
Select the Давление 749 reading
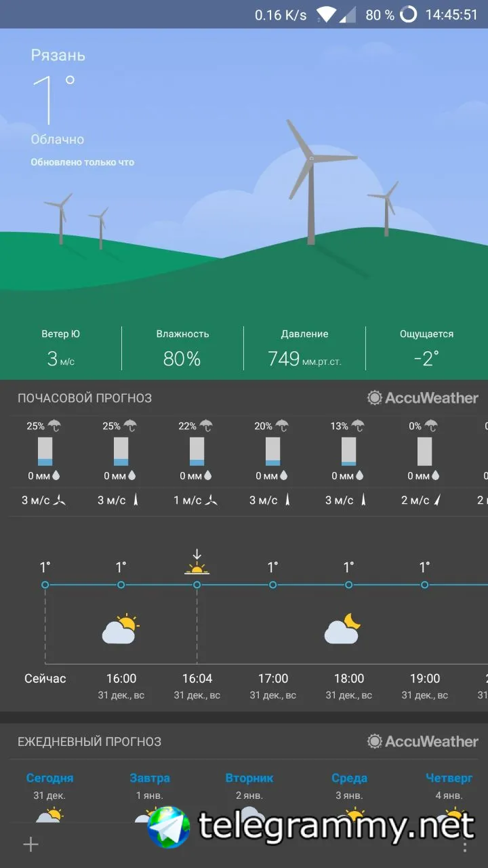(x=304, y=348)
